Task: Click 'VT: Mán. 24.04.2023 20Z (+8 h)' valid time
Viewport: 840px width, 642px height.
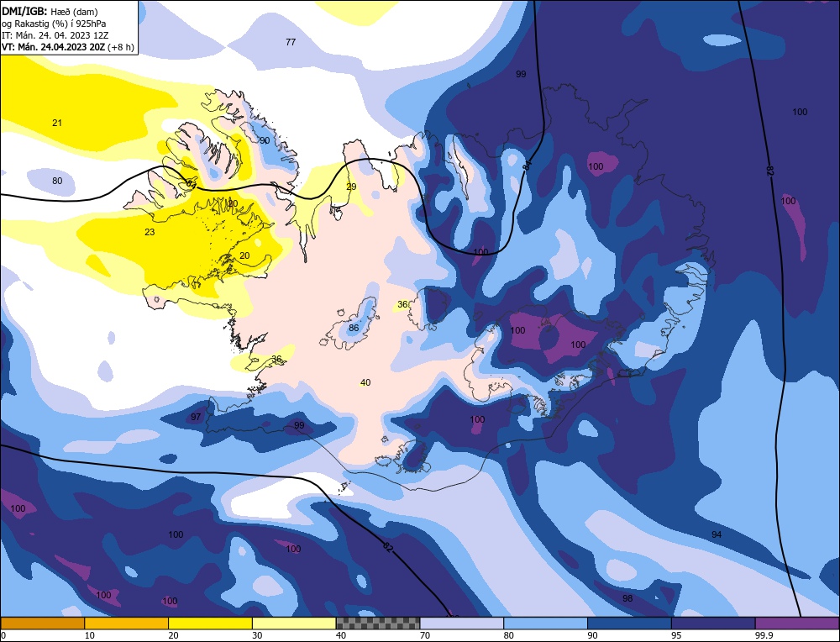Action: point(68,46)
